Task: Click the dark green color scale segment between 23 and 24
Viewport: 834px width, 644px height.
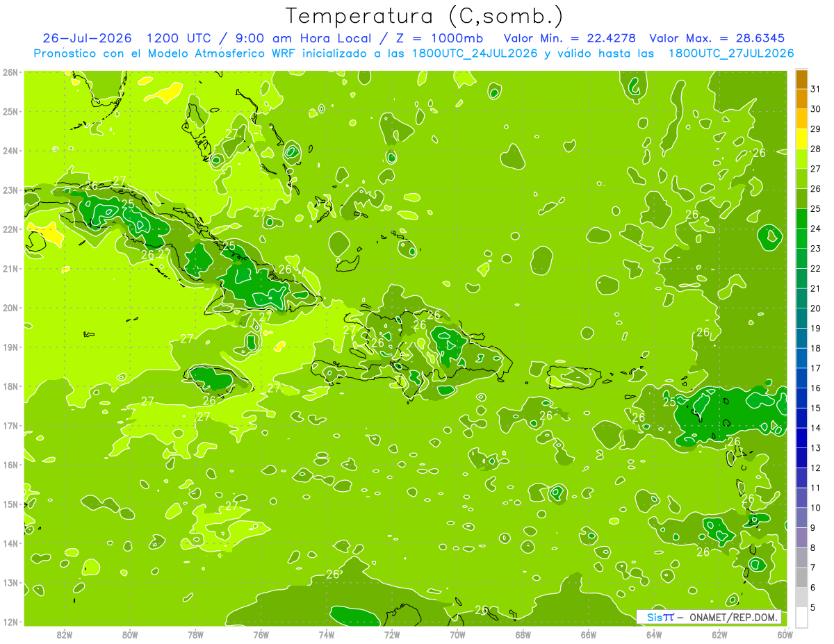Action: pos(801,238)
